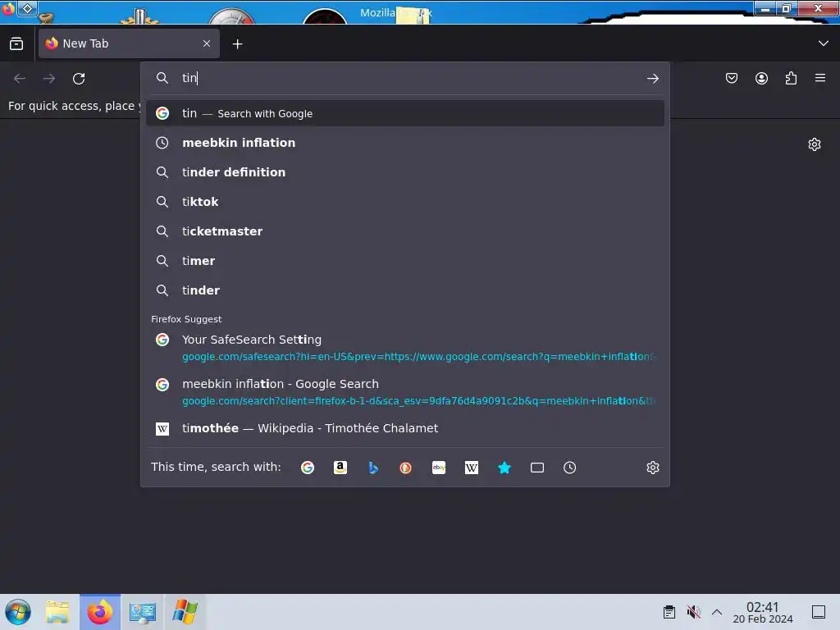Toggle the muted volume tray icon
The width and height of the screenshot is (840, 630).
tap(693, 612)
